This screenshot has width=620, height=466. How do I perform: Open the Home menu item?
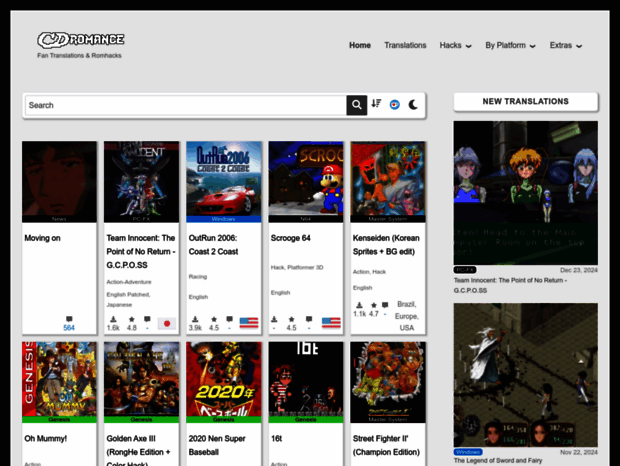[360, 45]
